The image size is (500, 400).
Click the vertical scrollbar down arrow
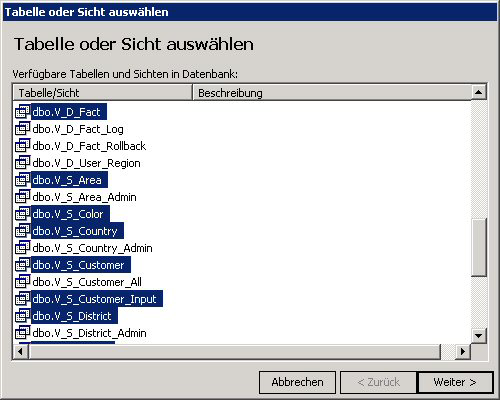[479, 335]
